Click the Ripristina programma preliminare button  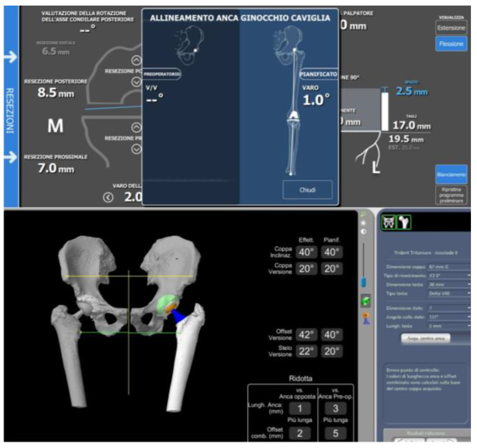coord(451,195)
